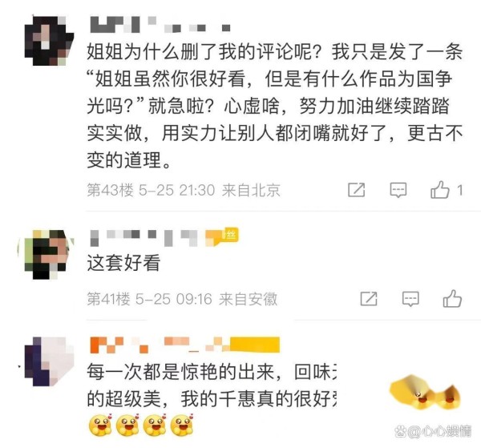Open the 这套好看 comment text
The image size is (481, 448).
coord(123,263)
